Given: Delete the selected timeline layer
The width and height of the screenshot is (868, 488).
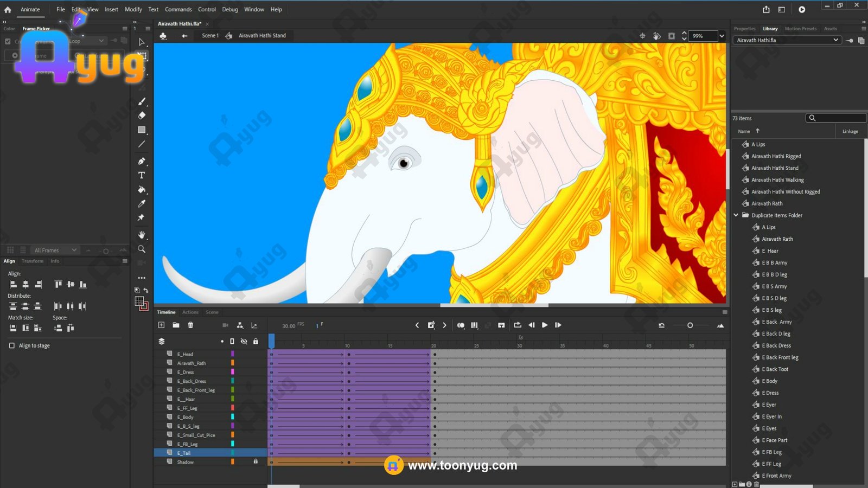Looking at the screenshot, I should coord(190,325).
